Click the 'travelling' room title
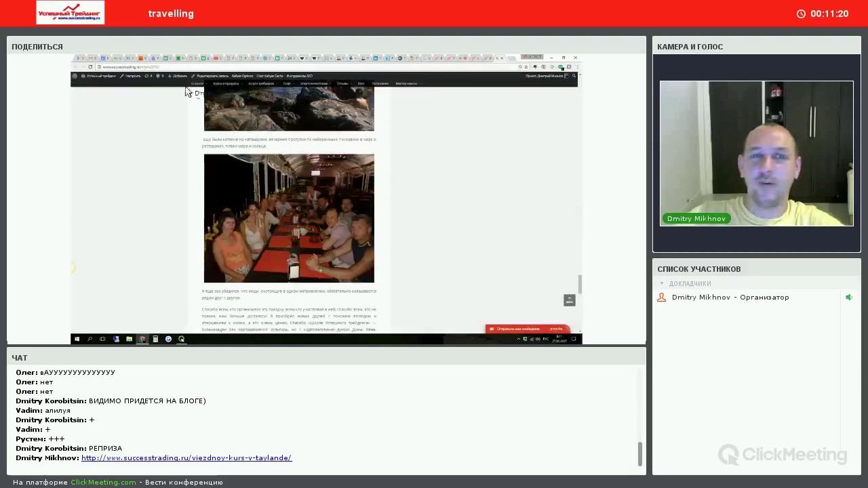 click(x=171, y=14)
